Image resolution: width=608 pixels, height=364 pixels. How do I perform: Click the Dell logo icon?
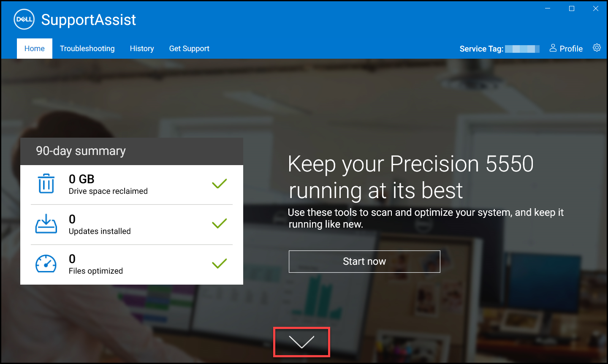24,19
